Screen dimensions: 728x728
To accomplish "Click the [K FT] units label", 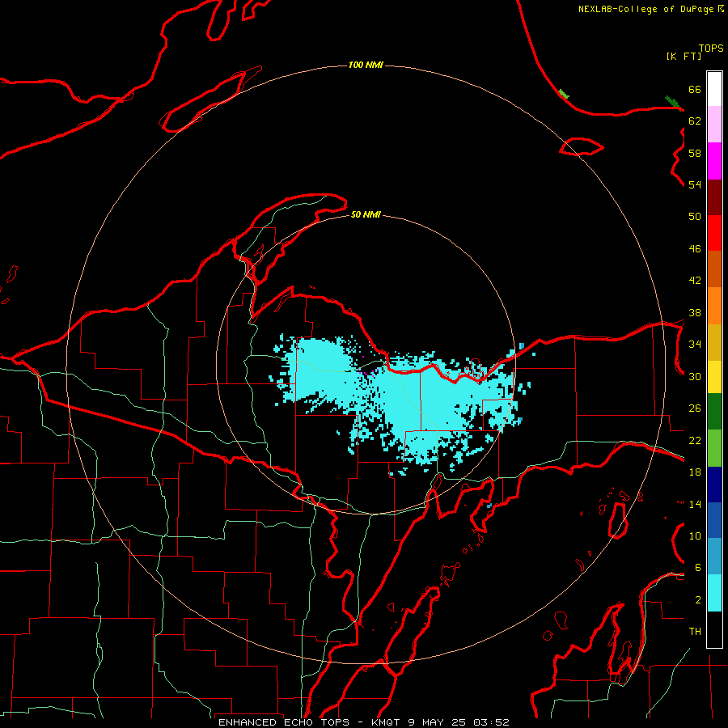I will pos(684,56).
